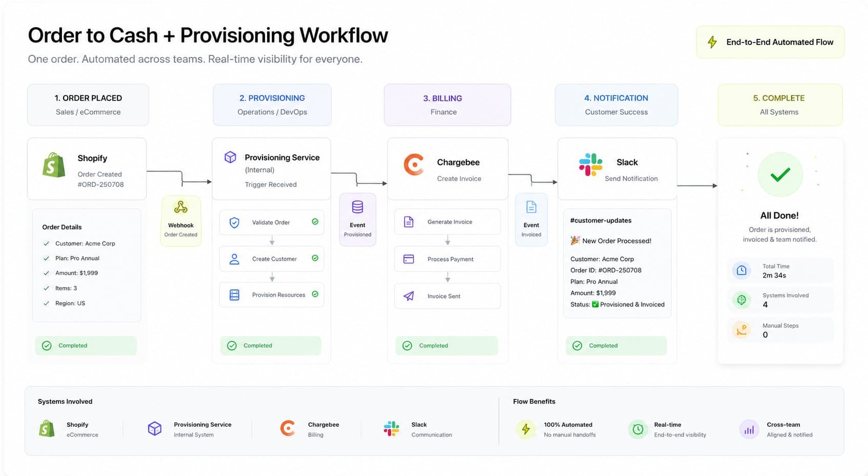Select the Total Time clock icon
The image size is (868, 476).
(x=741, y=271)
